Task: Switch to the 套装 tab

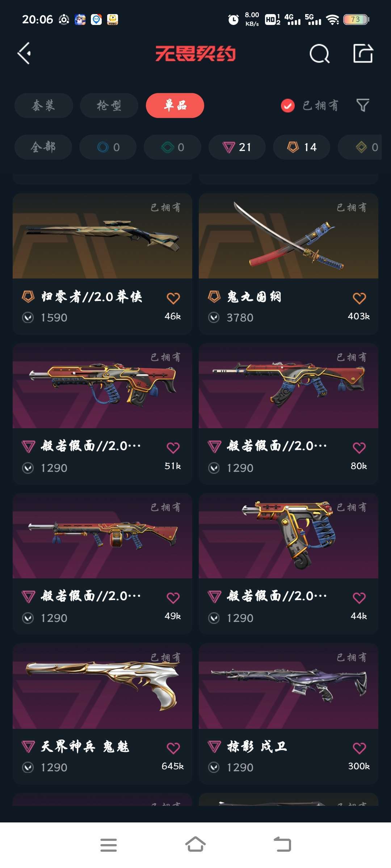Action: 44,105
